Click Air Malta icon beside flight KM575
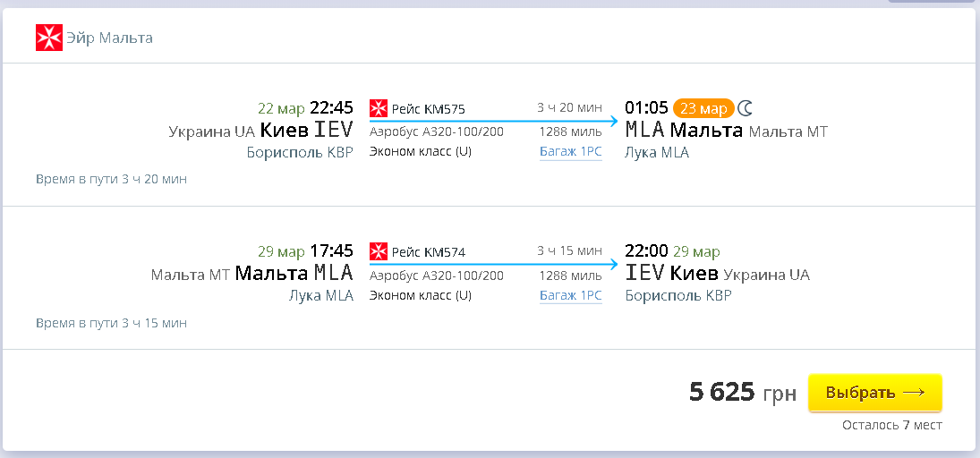Screen dimensions: 980x458 tap(378, 109)
